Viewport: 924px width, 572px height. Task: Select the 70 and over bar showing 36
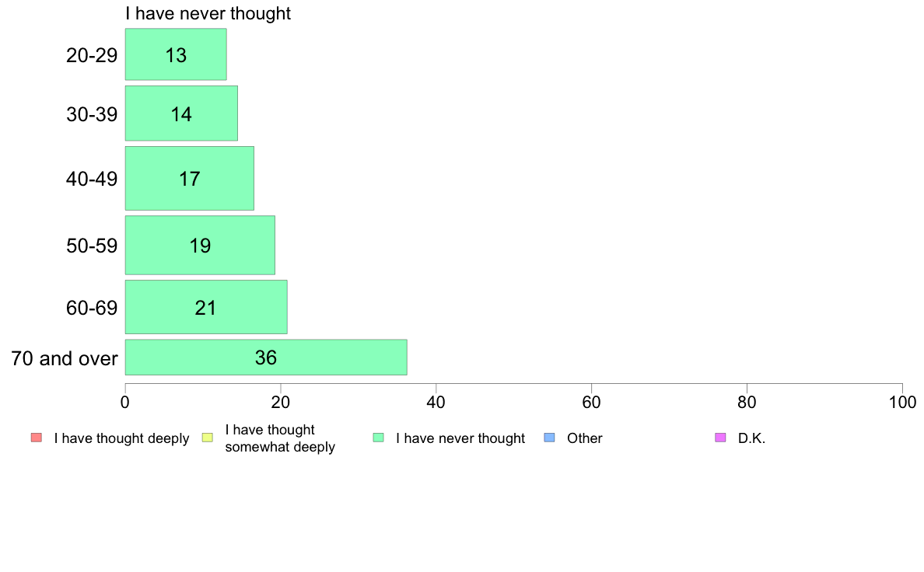pos(266,357)
